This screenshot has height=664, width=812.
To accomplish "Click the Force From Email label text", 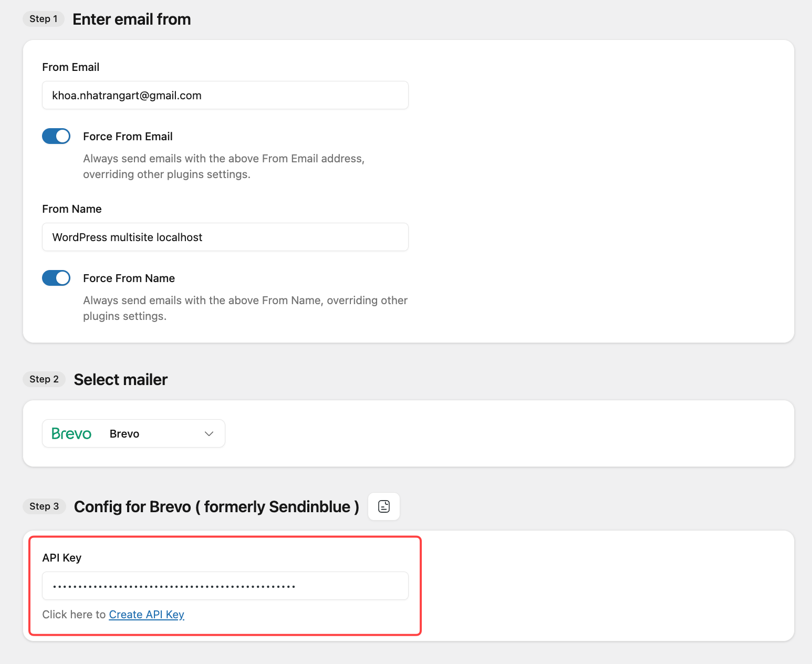I will (128, 137).
